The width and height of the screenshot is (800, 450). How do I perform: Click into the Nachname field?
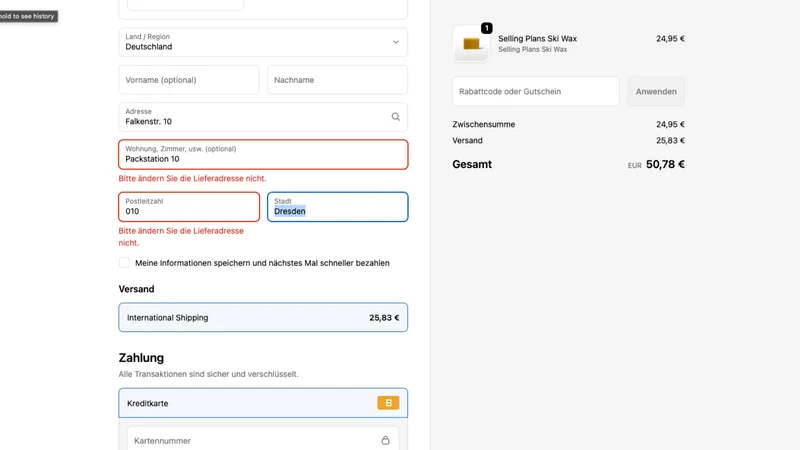click(x=338, y=80)
